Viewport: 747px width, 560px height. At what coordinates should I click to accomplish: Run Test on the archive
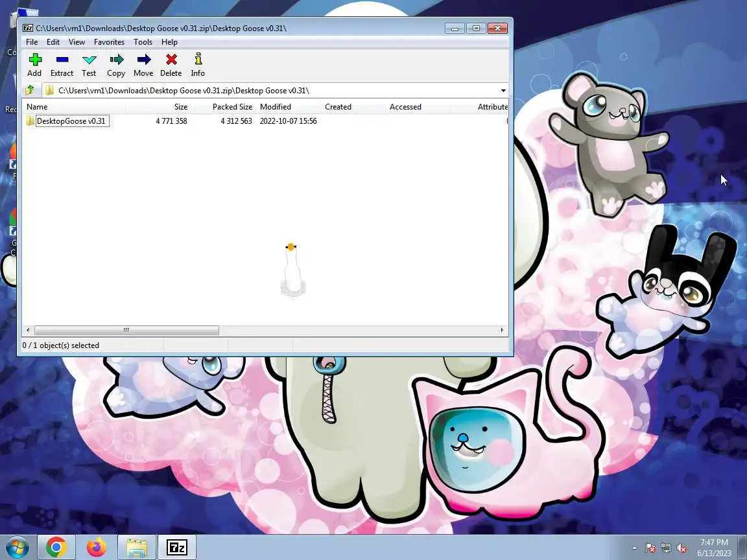(x=89, y=65)
